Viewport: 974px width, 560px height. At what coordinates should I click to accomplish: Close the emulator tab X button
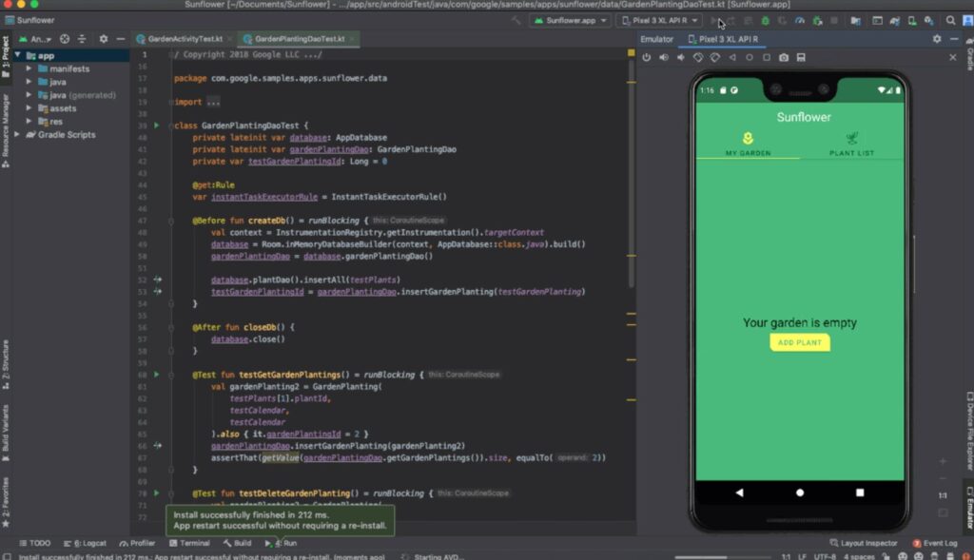coord(953,57)
